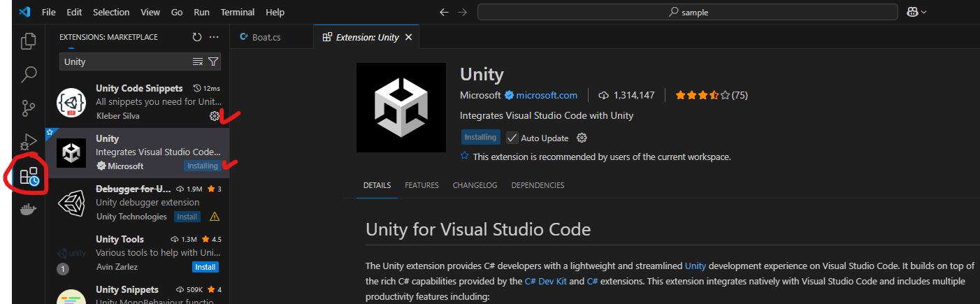Open Run and Debug view

pos(29,142)
